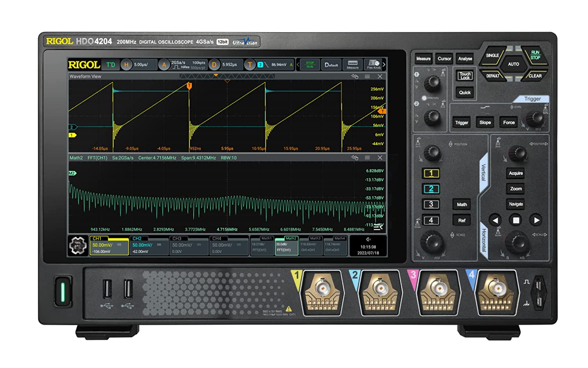
Task: Click the Waveform View touch gesture icon
Action: [x=355, y=76]
